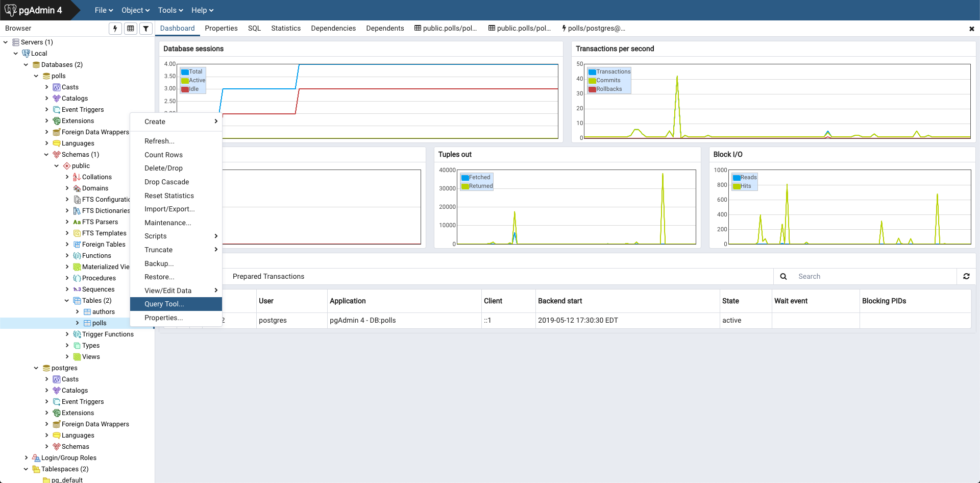Open the polls/postgres@ query tool tab

[593, 28]
